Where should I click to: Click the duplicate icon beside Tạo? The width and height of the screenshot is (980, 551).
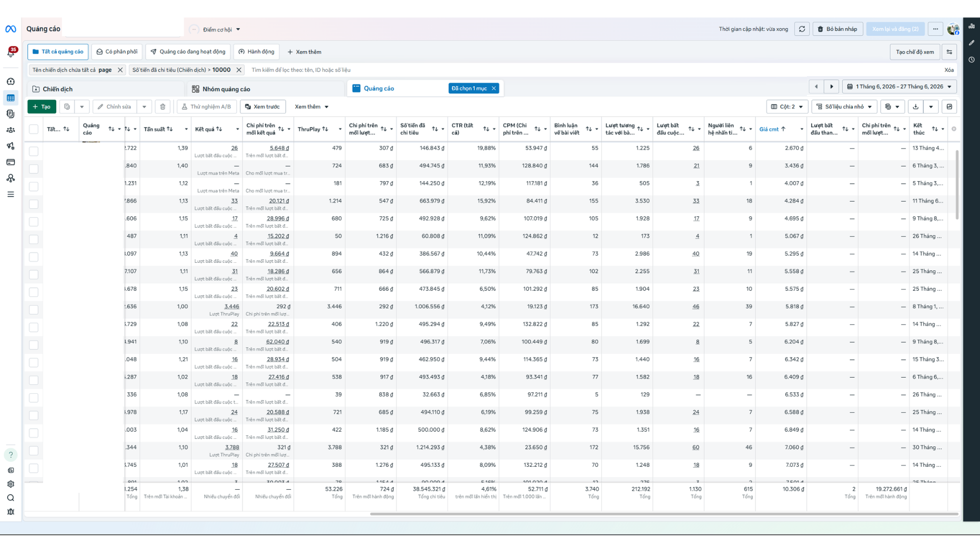tap(67, 107)
